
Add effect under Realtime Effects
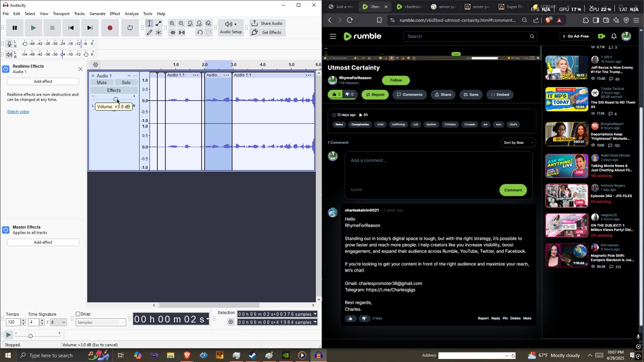(43, 81)
